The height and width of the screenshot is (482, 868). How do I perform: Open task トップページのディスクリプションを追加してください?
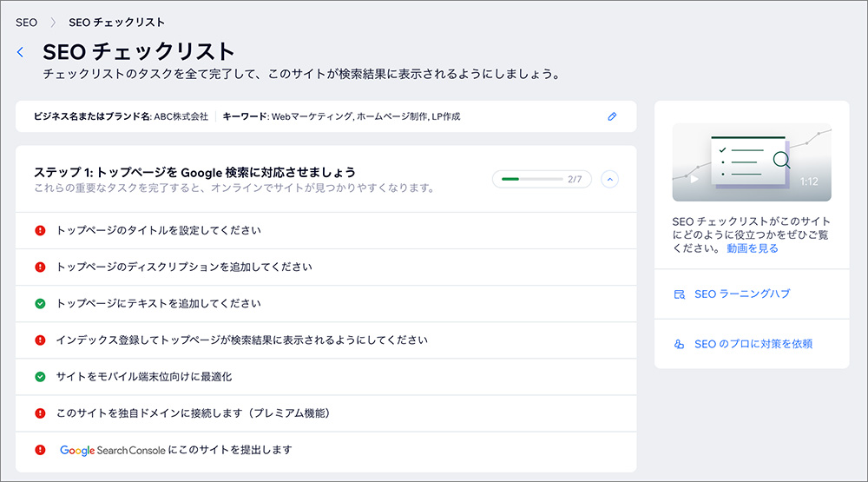(x=326, y=267)
